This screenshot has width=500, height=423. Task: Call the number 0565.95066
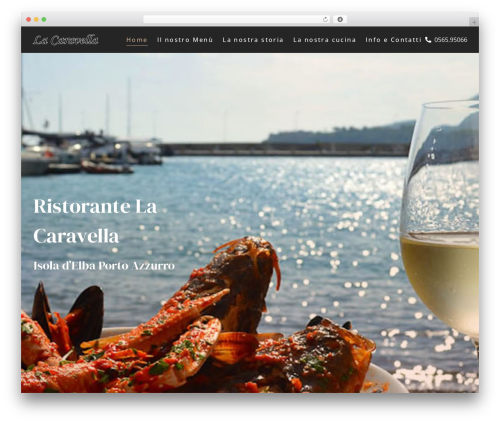[451, 40]
